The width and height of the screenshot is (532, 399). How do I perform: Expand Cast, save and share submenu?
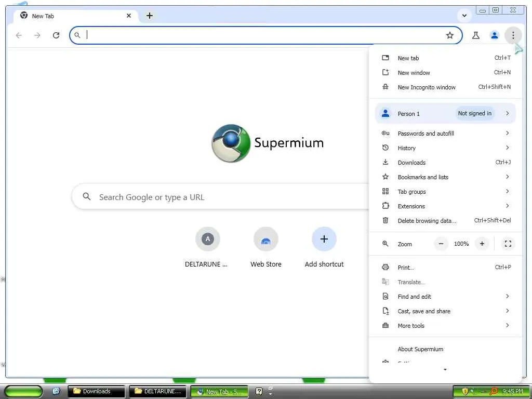coord(446,311)
